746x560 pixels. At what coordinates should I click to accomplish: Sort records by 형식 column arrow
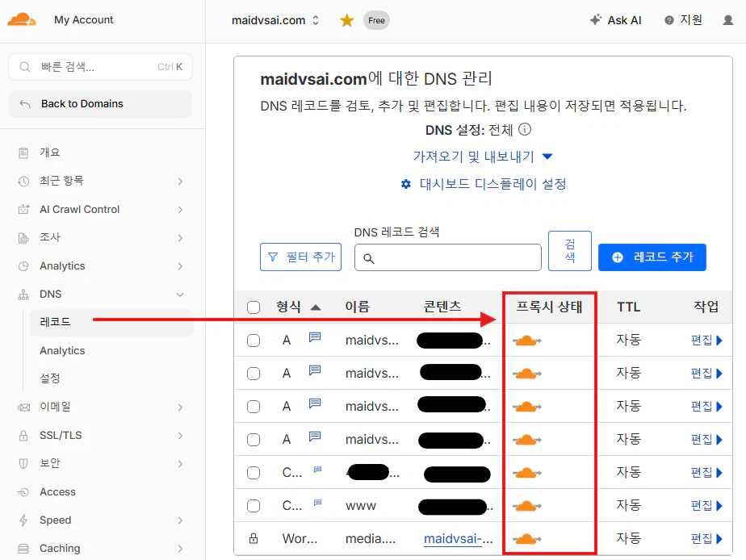(x=316, y=307)
